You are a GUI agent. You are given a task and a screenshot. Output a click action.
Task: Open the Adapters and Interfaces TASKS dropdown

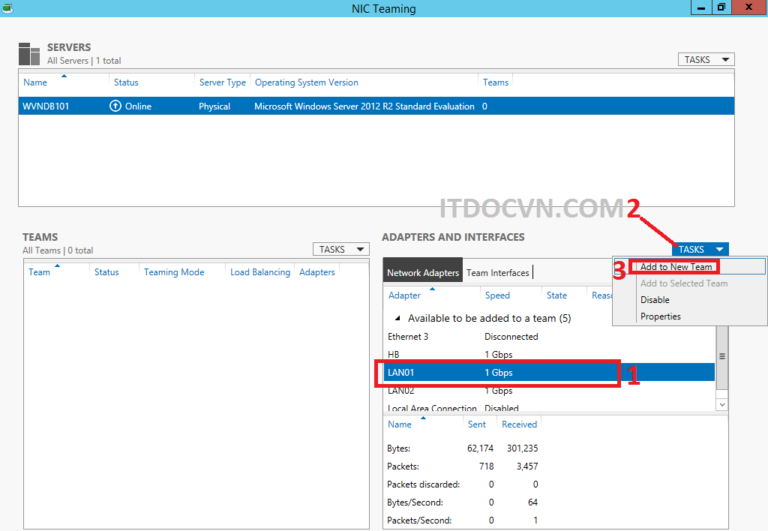click(x=700, y=249)
